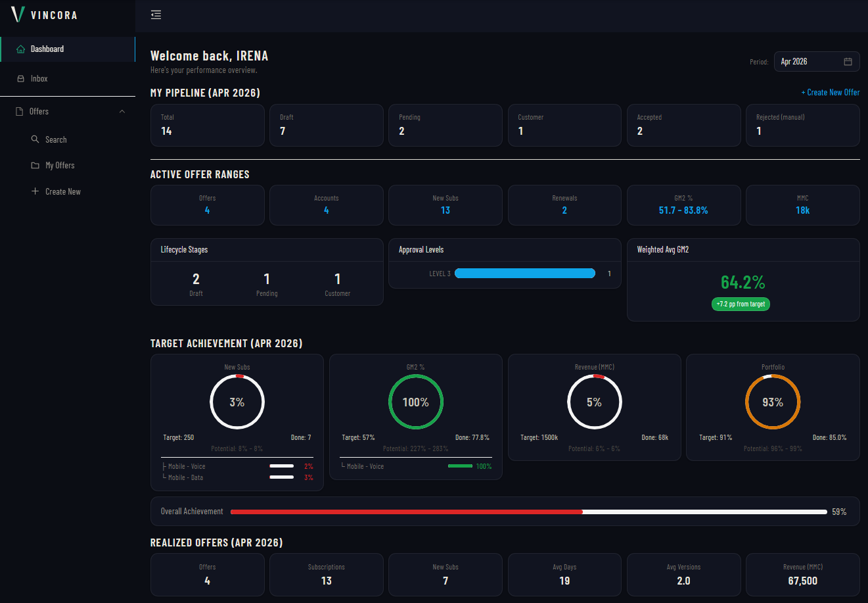Collapse the sidebar with the menu-fold icon
Screen dimensions: 868x603
[x=156, y=14]
